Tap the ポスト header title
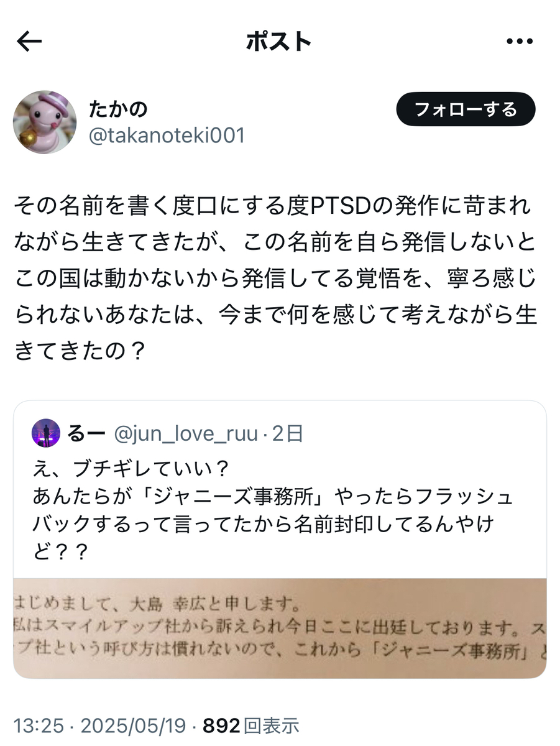Viewport: 560px width, 746px height. point(278,42)
